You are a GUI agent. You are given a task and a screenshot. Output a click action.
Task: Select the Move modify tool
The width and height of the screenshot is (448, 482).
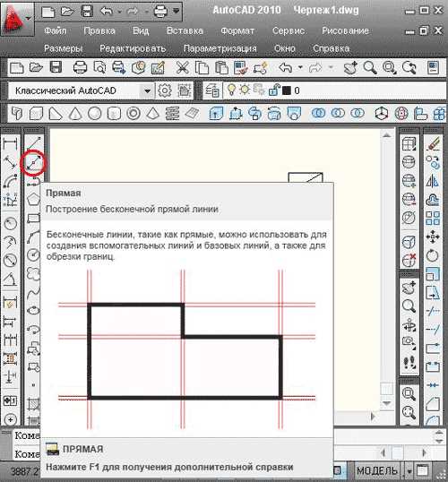pos(433,237)
